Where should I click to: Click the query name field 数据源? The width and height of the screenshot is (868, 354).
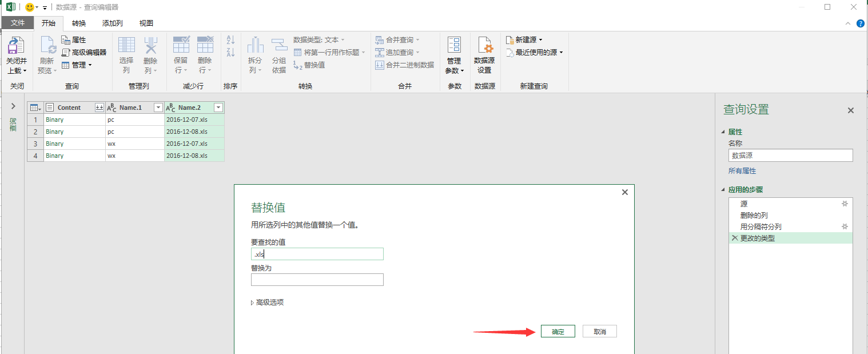790,156
